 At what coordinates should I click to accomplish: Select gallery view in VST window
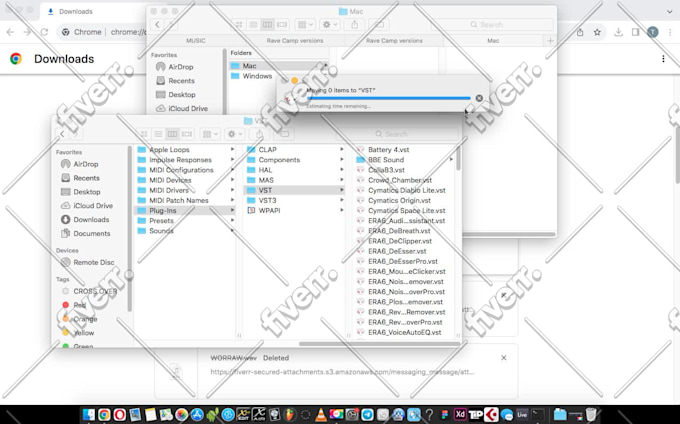tap(186, 134)
